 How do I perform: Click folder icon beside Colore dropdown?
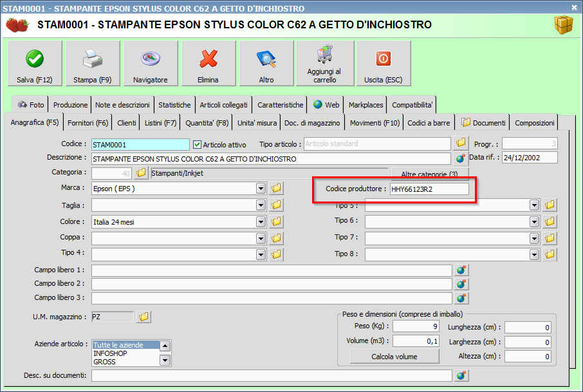pyautogui.click(x=276, y=221)
